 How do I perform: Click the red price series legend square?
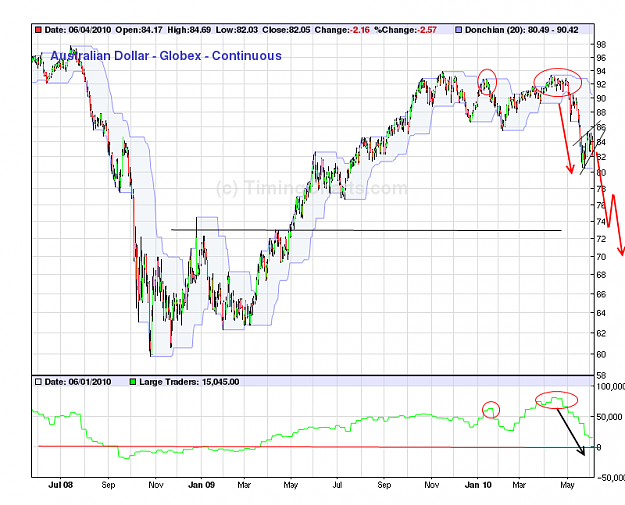point(38,30)
